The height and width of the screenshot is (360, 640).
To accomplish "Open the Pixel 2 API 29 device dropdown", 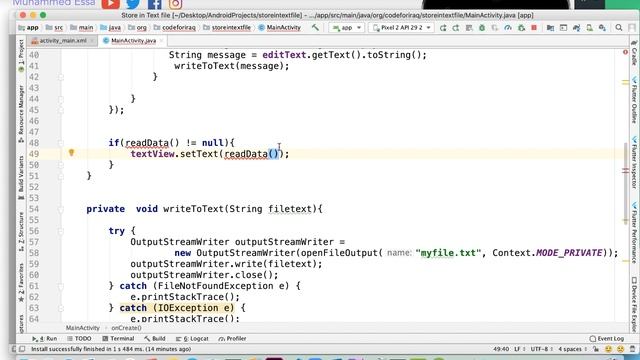I will pos(401,28).
